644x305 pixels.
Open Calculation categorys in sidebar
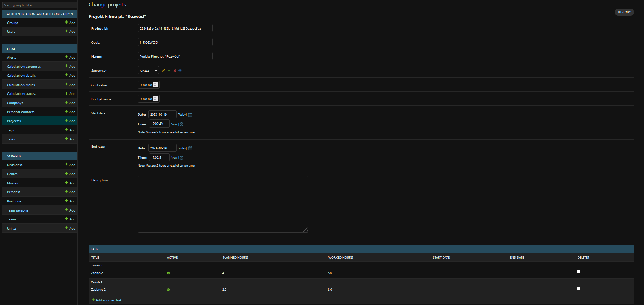click(x=24, y=66)
